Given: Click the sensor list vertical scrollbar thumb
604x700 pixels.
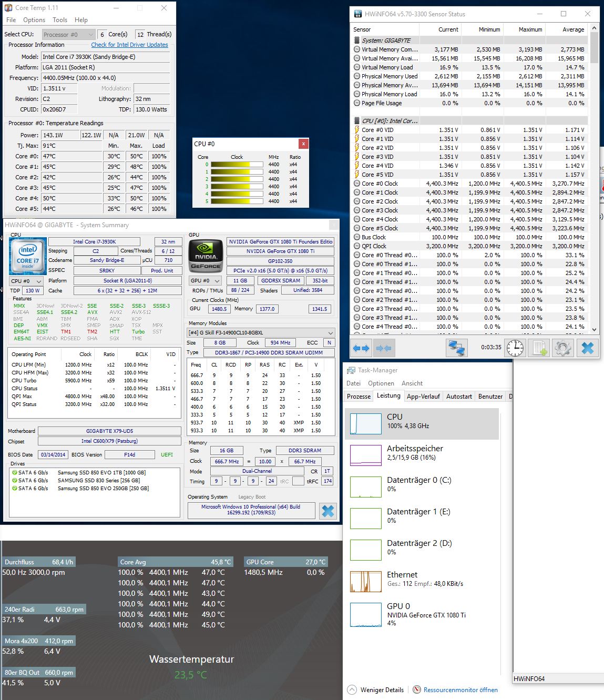Looking at the screenshot, I should [595, 47].
